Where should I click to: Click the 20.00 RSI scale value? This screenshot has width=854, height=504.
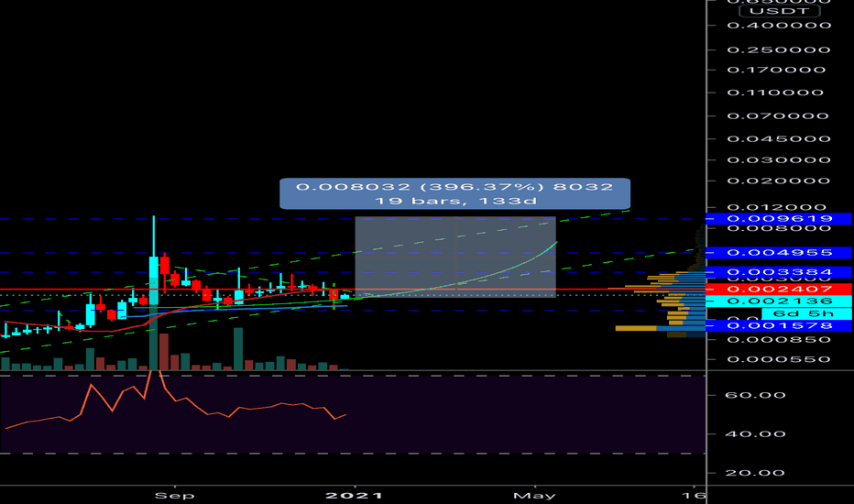pyautogui.click(x=755, y=473)
